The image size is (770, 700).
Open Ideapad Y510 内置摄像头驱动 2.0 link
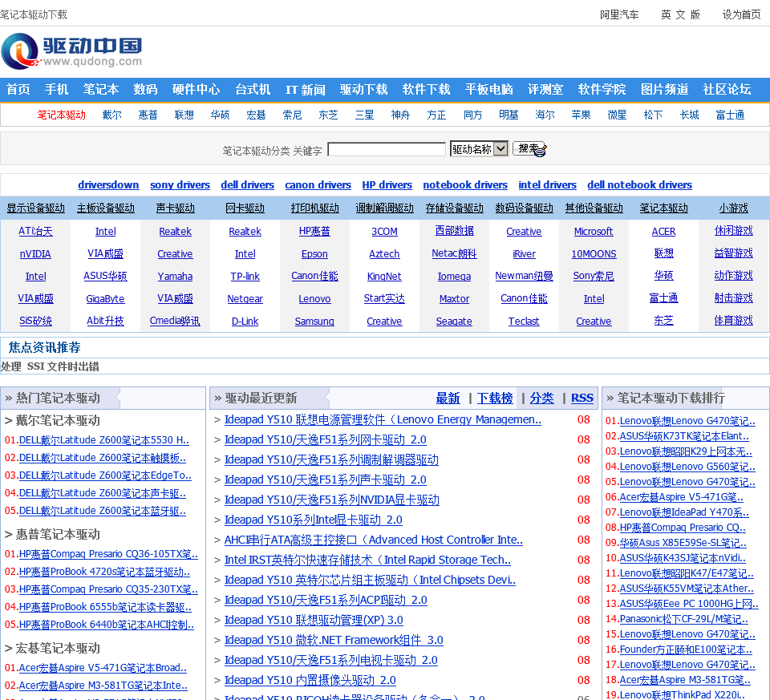pyautogui.click(x=310, y=681)
